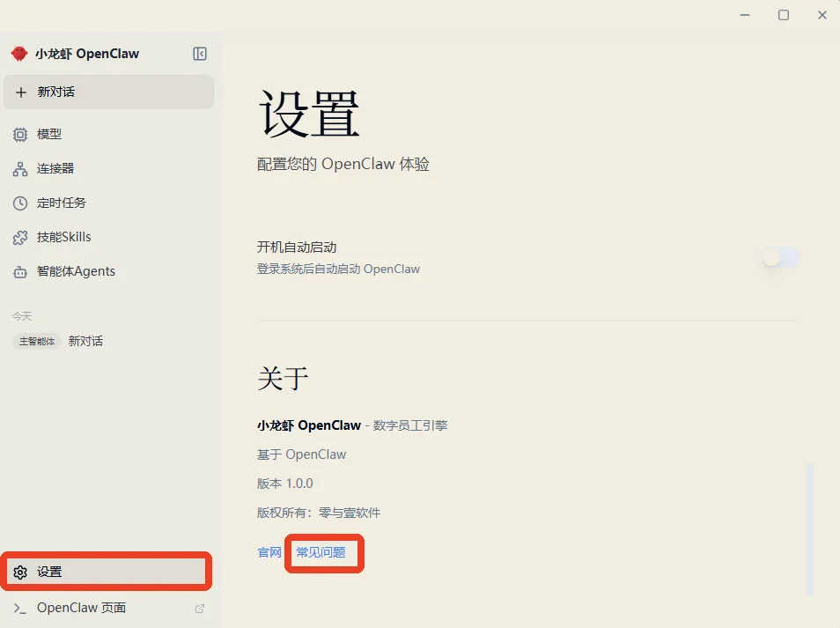This screenshot has width=840, height=628.
Task: Open the OpenClaw 页面 entry
Action: point(109,608)
